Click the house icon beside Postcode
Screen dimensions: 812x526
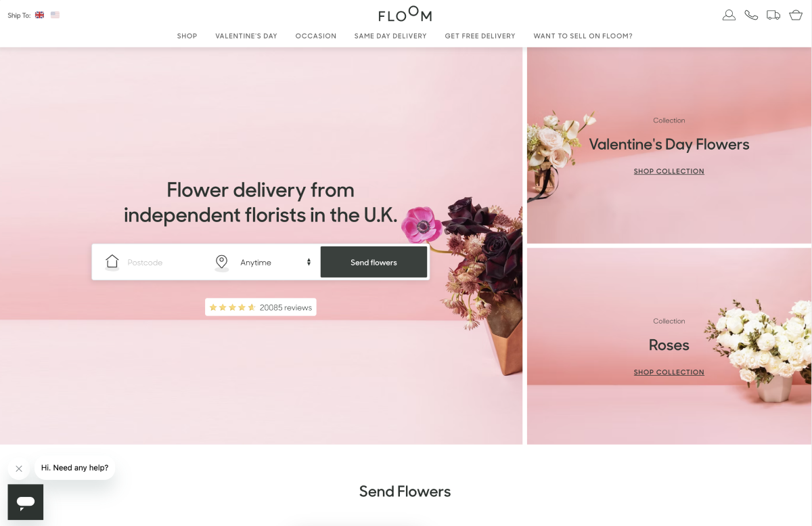(112, 262)
